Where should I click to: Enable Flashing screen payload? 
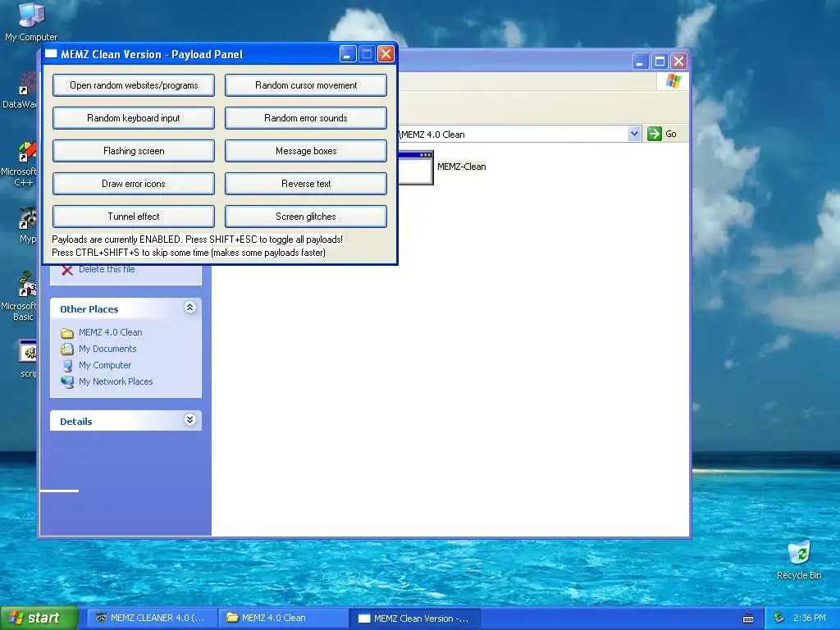click(x=134, y=151)
